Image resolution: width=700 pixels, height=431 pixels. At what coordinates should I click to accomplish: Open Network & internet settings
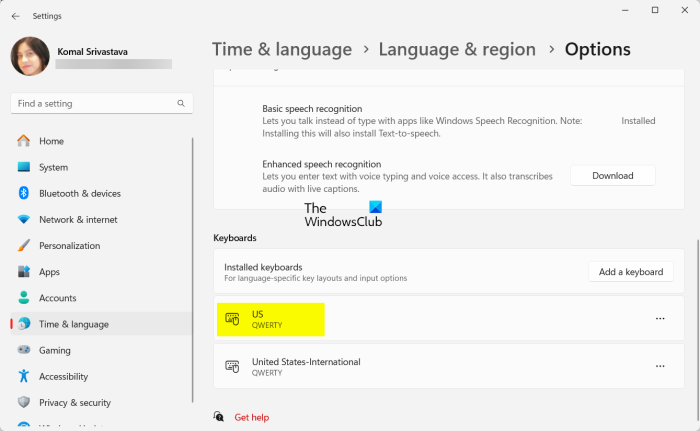(x=78, y=219)
